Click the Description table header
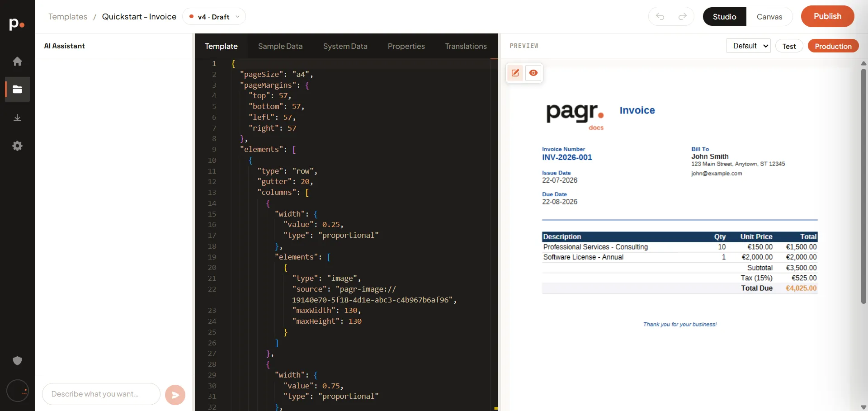 pyautogui.click(x=562, y=236)
